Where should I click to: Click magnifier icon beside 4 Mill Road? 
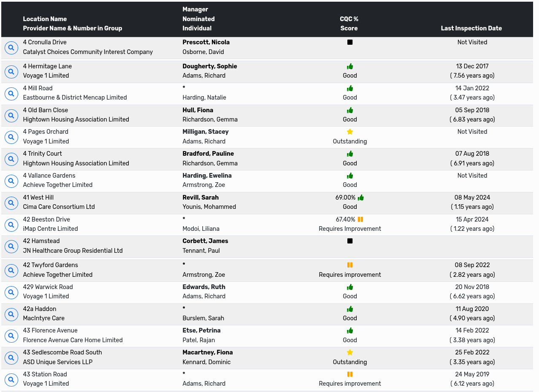(x=11, y=93)
